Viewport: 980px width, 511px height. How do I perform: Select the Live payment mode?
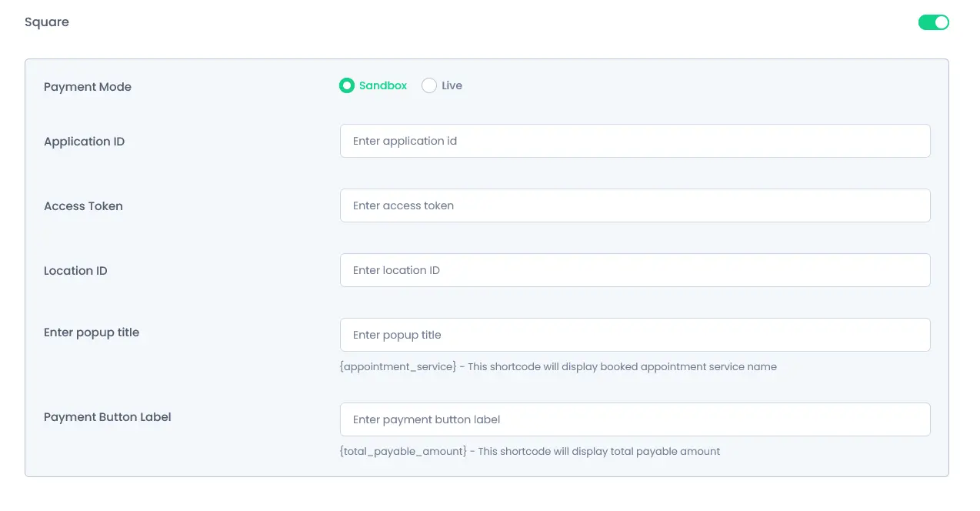click(x=442, y=85)
